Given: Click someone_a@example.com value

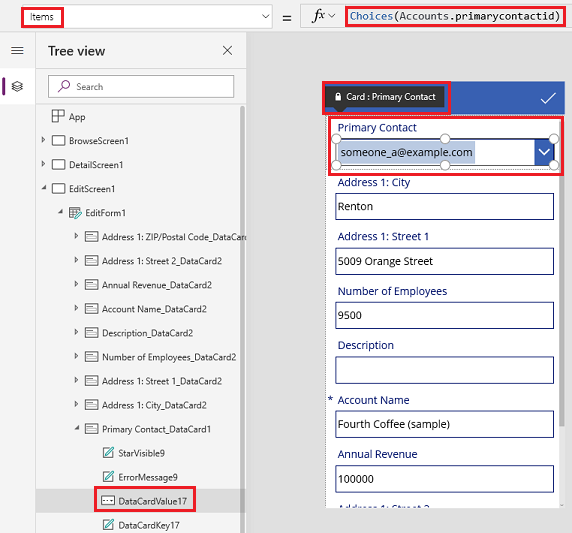Looking at the screenshot, I should [406, 152].
